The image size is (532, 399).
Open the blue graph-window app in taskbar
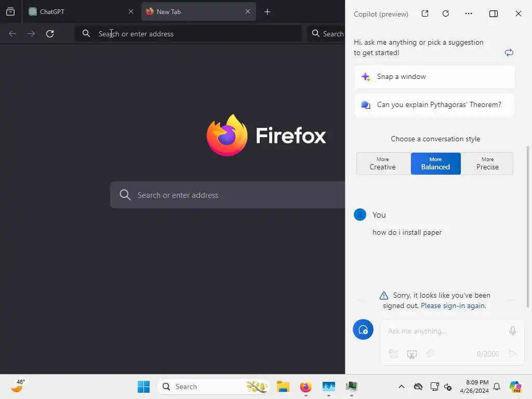pos(328,387)
